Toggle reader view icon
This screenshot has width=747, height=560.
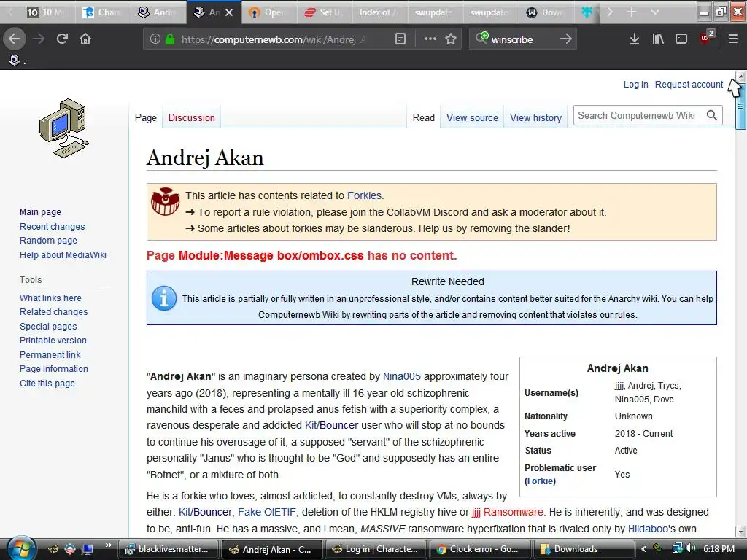coord(400,39)
